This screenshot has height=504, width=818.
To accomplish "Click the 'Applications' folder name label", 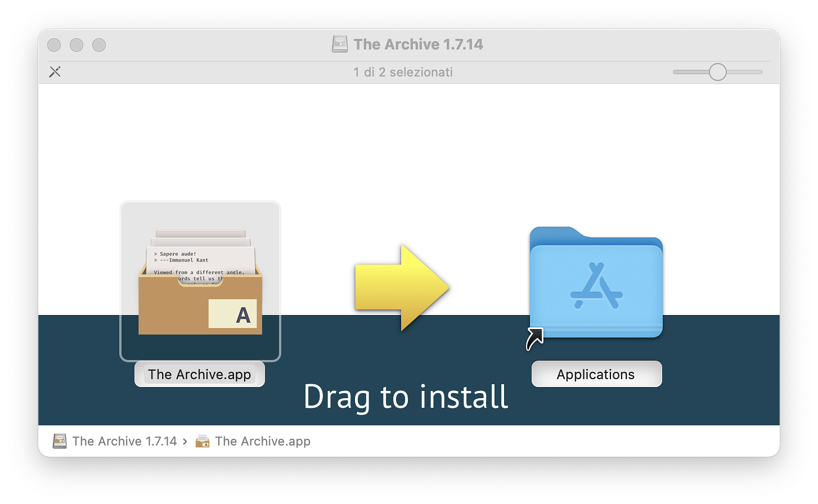I will click(x=596, y=374).
